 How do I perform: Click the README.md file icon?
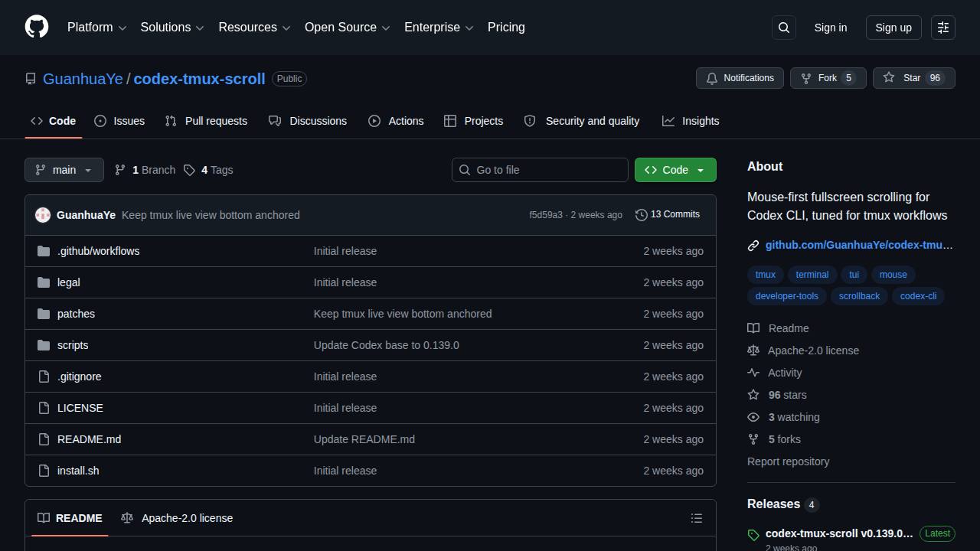pos(44,439)
